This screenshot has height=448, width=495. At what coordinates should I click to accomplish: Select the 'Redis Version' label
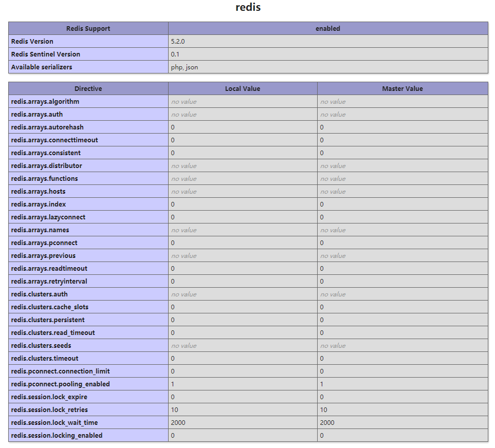pyautogui.click(x=32, y=41)
